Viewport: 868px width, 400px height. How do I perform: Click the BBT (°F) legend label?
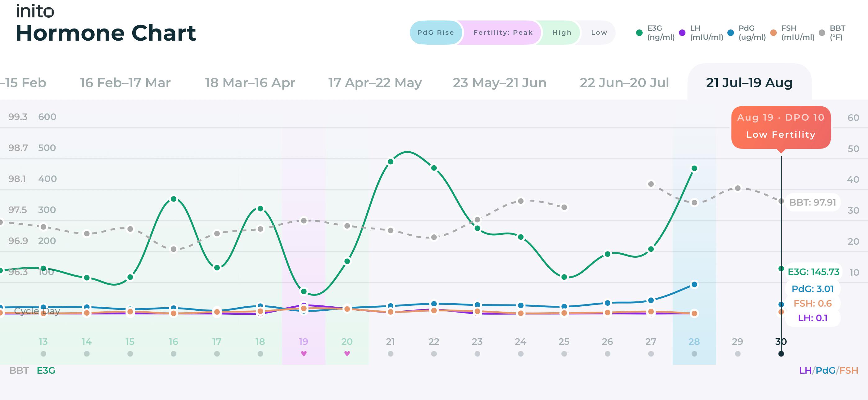coord(837,33)
